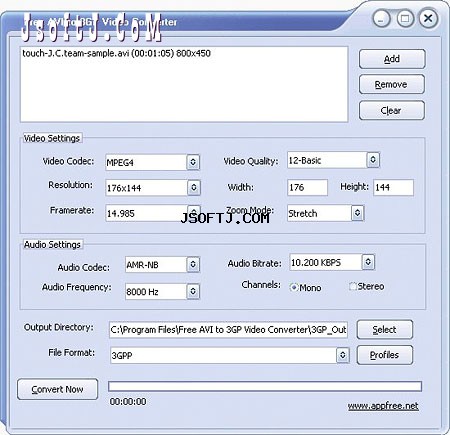The image size is (450, 435).
Task: Click the Remove button
Action: coord(392,84)
